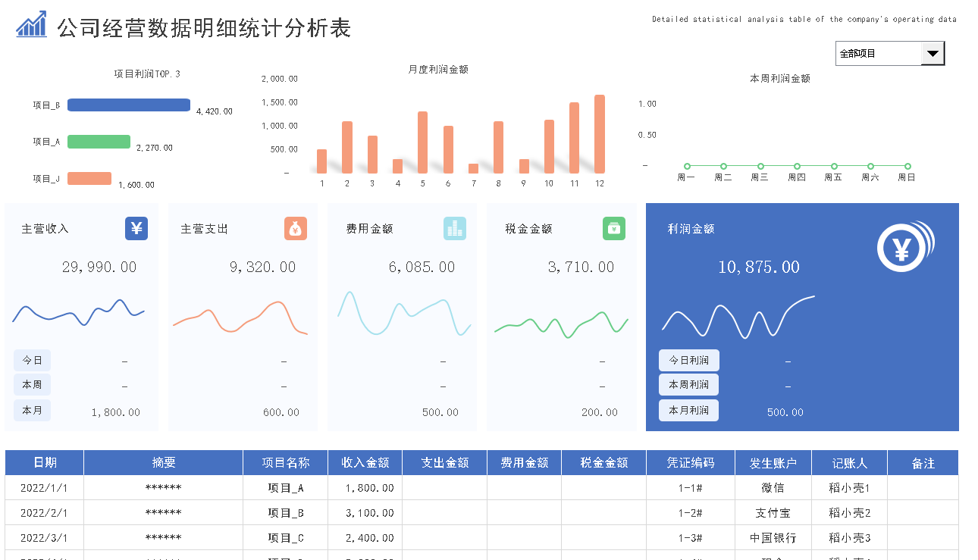This screenshot has height=560, width=978.
Task: Select the 本月利润 button
Action: pos(688,410)
